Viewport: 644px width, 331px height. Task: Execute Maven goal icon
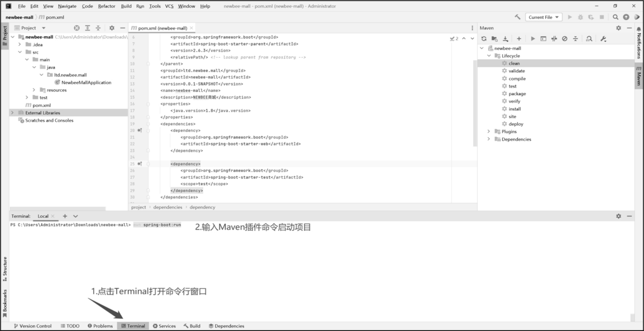click(x=543, y=39)
